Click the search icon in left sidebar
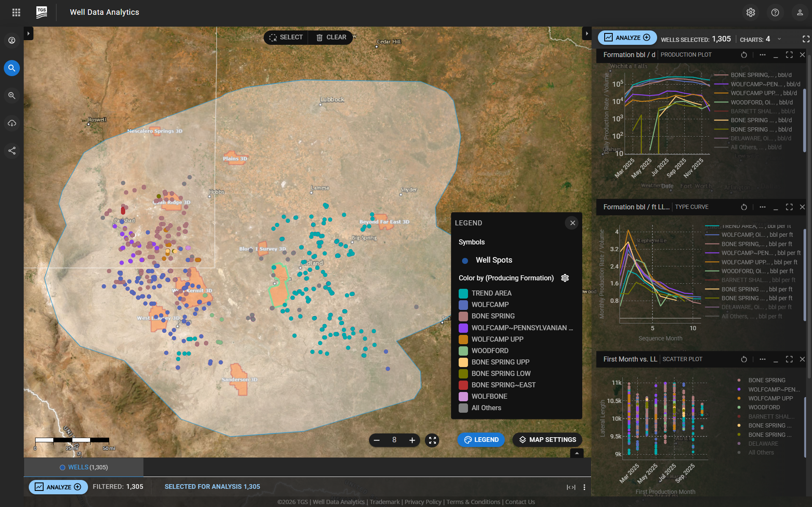Screen dimensions: 812x507 pos(12,68)
